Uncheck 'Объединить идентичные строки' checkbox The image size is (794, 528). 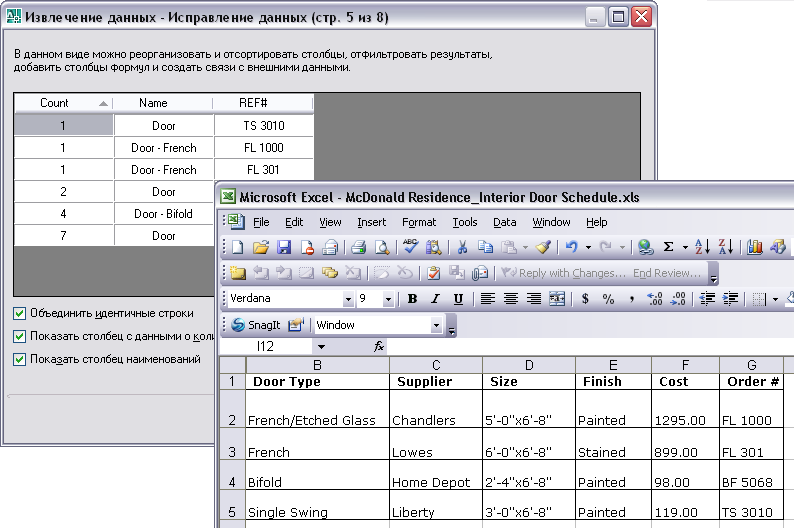[x=19, y=313]
